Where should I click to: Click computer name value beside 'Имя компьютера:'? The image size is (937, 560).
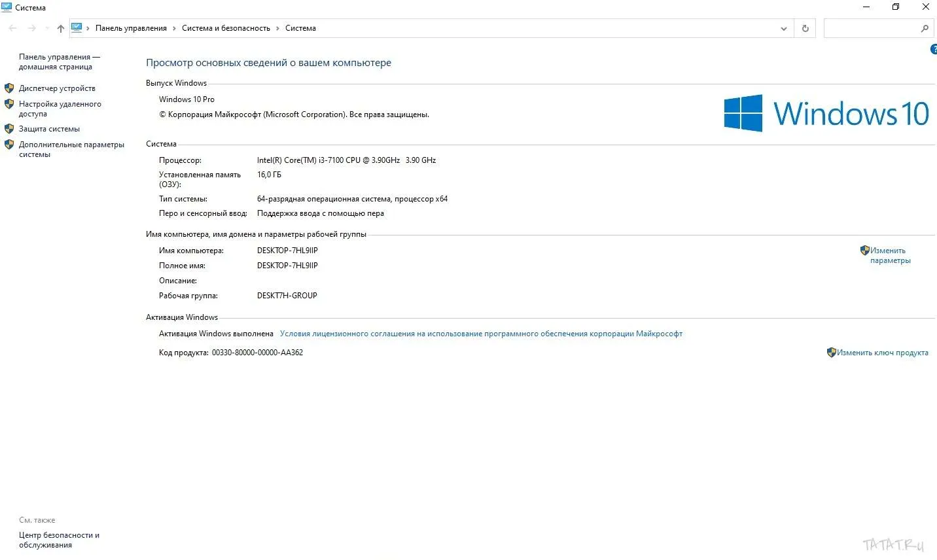click(287, 251)
